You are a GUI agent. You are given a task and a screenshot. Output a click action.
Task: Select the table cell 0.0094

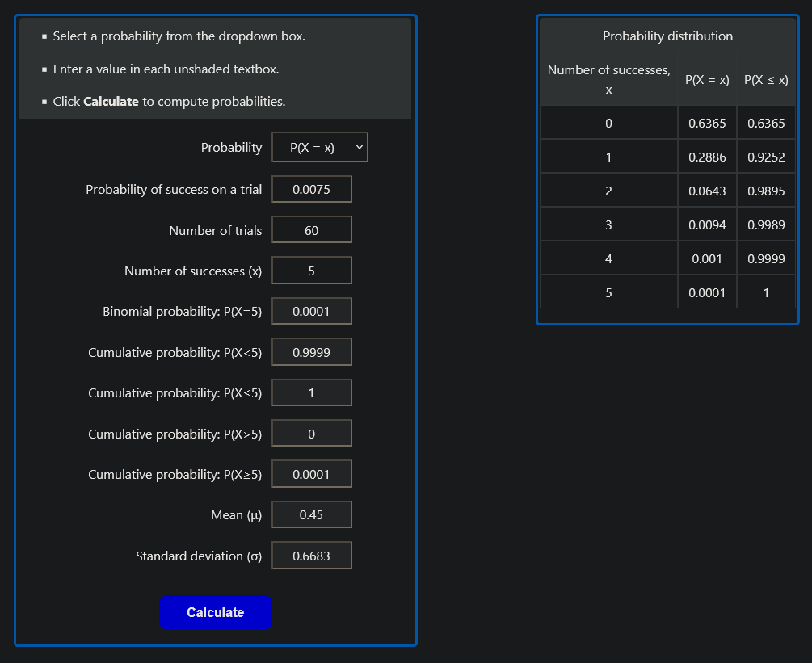707,224
